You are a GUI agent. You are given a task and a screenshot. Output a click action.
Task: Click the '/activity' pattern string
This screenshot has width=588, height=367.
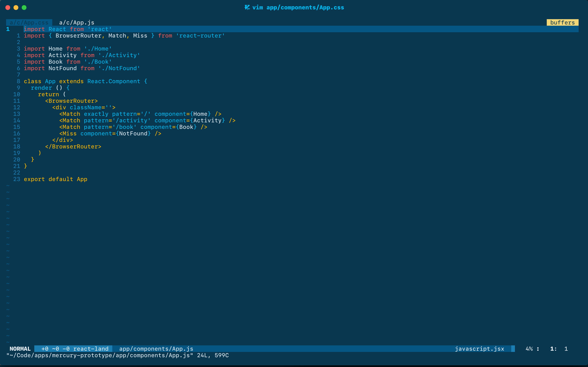tap(131, 120)
